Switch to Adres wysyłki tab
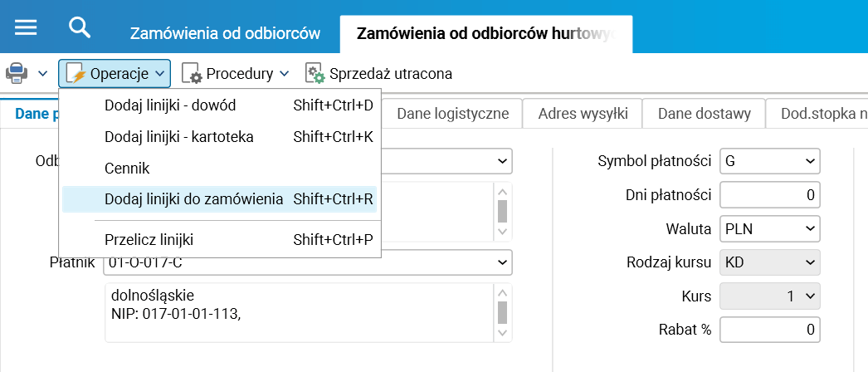The height and width of the screenshot is (372, 868). tap(583, 113)
